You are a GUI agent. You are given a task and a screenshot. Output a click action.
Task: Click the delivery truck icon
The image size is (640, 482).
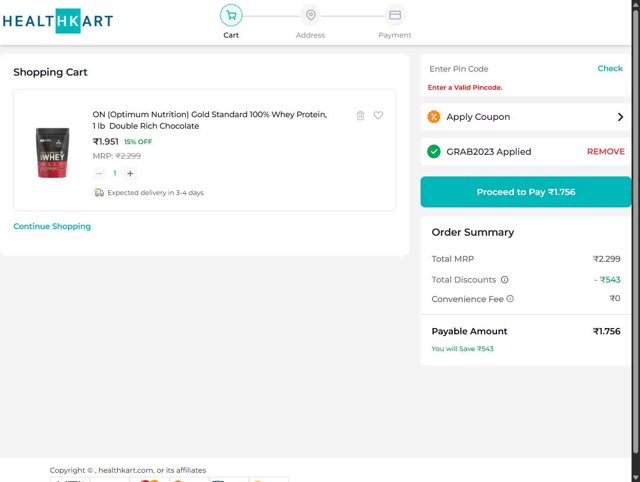(x=99, y=192)
